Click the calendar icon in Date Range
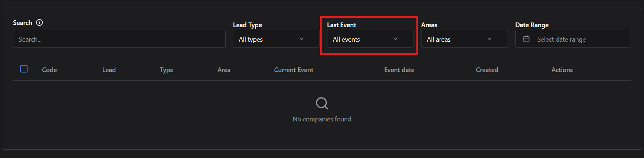The width and height of the screenshot is (644, 158). [x=526, y=39]
